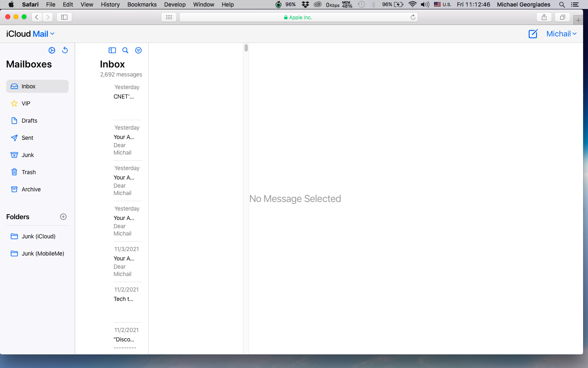Click the menu bar clock Fri 11:12:46
Image resolution: width=588 pixels, height=368 pixels.
tap(474, 4)
